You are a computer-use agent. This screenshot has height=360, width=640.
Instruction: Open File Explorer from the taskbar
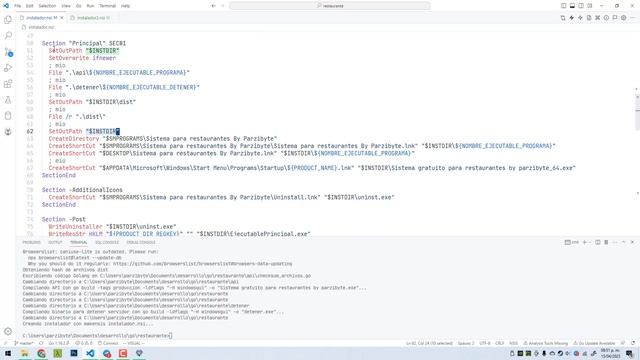point(24,353)
